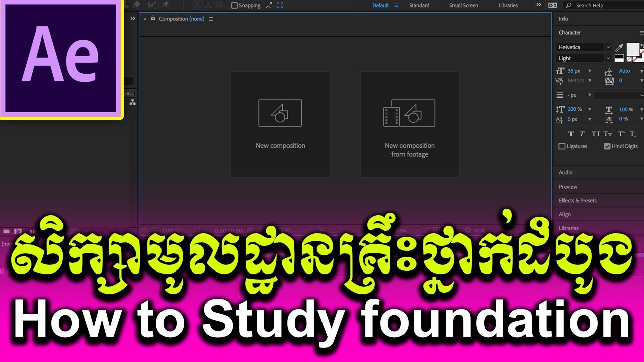Viewport: 644px width, 362px height.
Task: Enable the Snapping checkbox
Action: click(x=234, y=5)
